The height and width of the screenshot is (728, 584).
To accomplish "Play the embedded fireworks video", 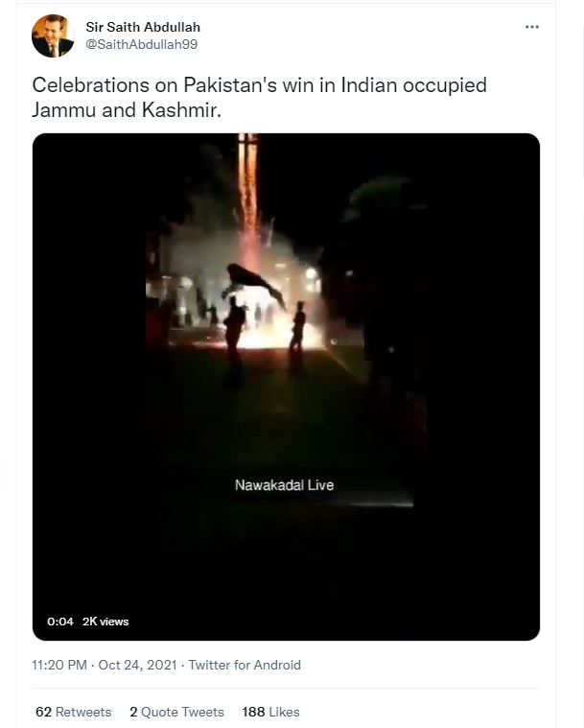I will [286, 387].
